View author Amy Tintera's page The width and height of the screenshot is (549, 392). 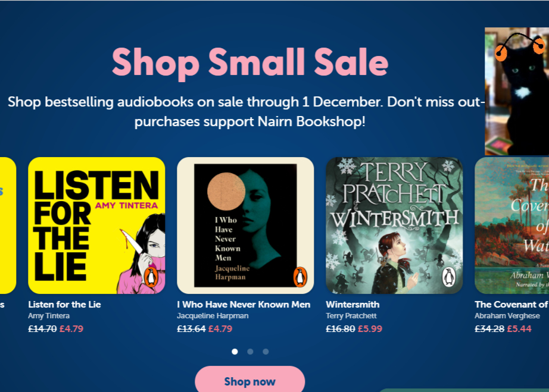(x=49, y=316)
